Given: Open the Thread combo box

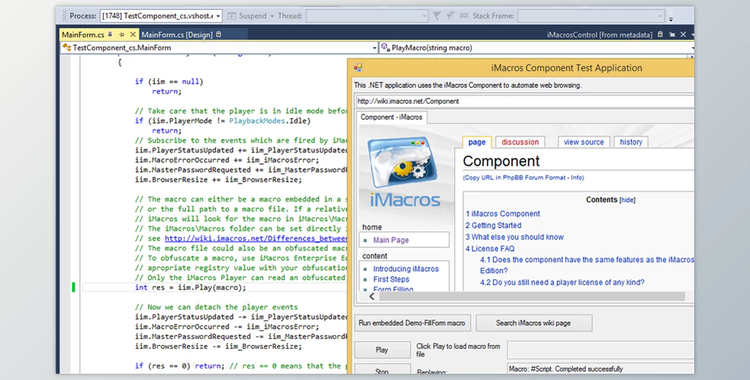Looking at the screenshot, I should [367, 16].
